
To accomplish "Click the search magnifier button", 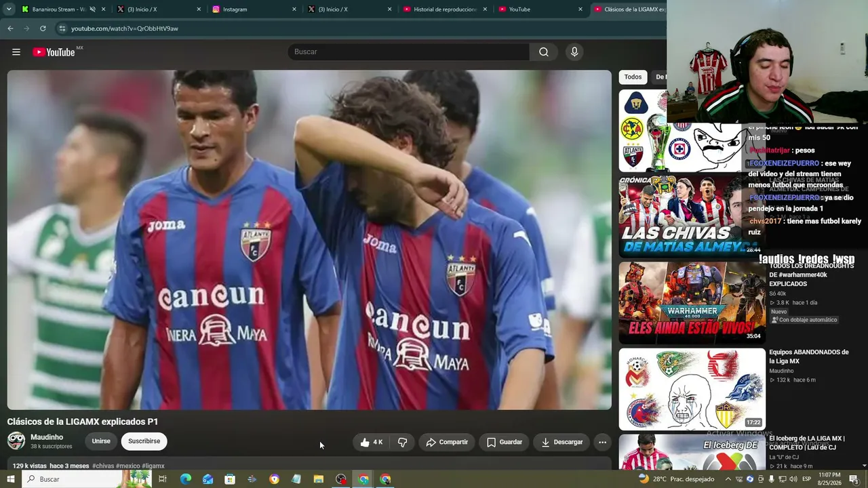I will pyautogui.click(x=543, y=52).
